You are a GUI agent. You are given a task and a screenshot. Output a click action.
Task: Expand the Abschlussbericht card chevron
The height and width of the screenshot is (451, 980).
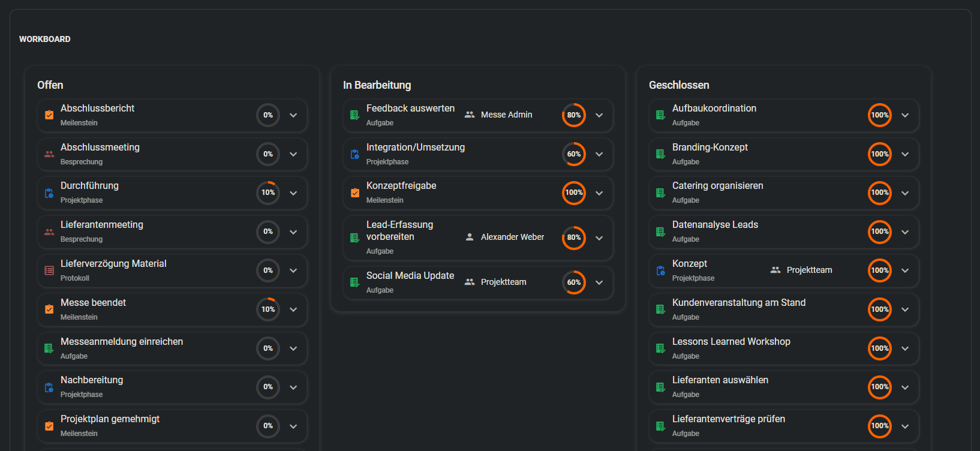click(x=293, y=115)
